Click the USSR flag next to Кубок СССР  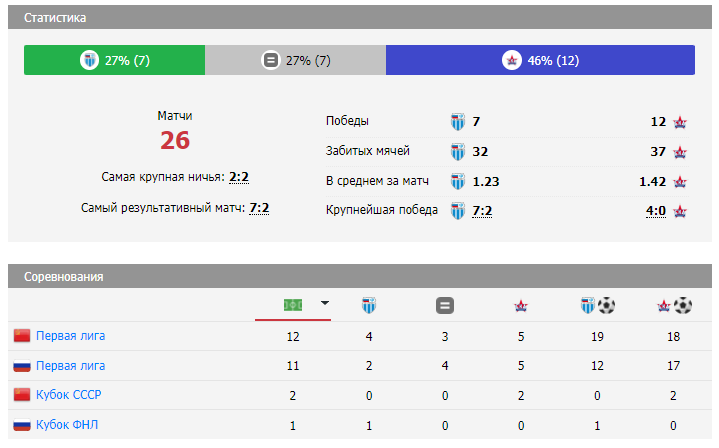coord(22,395)
